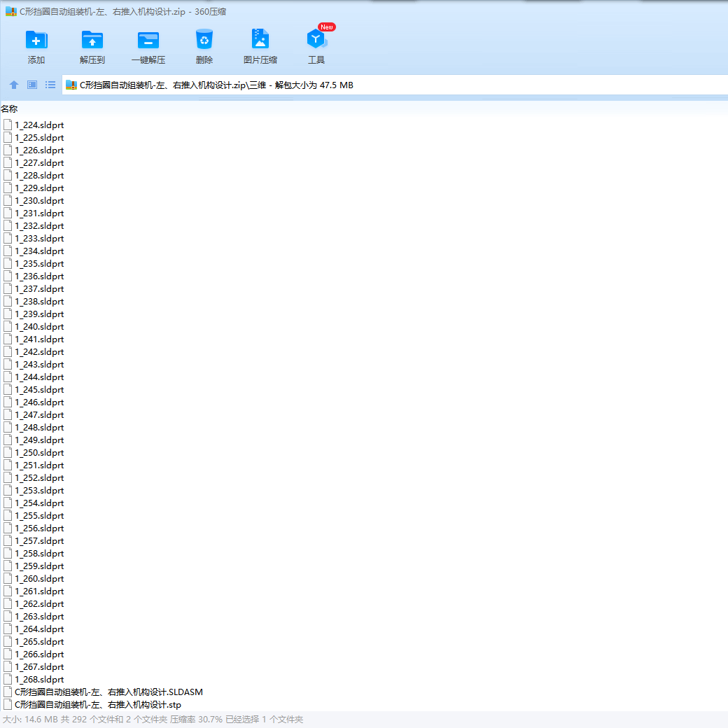This screenshot has width=728, height=728.
Task: Select file 1_248.sldprt
Action: pyautogui.click(x=39, y=427)
